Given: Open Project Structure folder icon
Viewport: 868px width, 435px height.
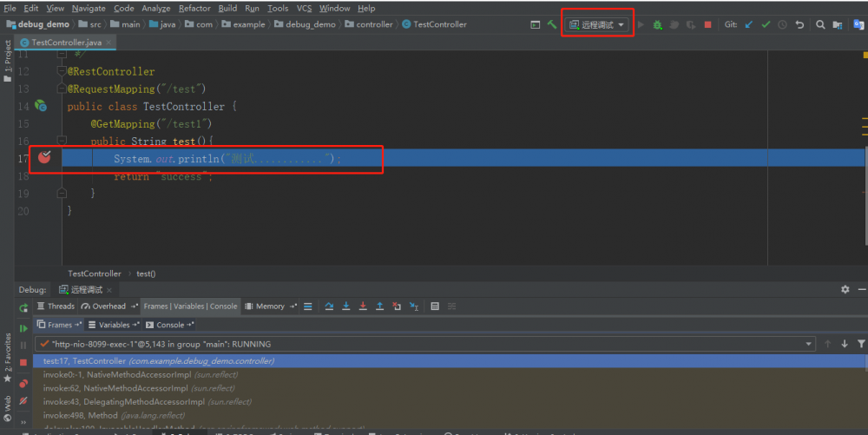Looking at the screenshot, I should click(837, 24).
